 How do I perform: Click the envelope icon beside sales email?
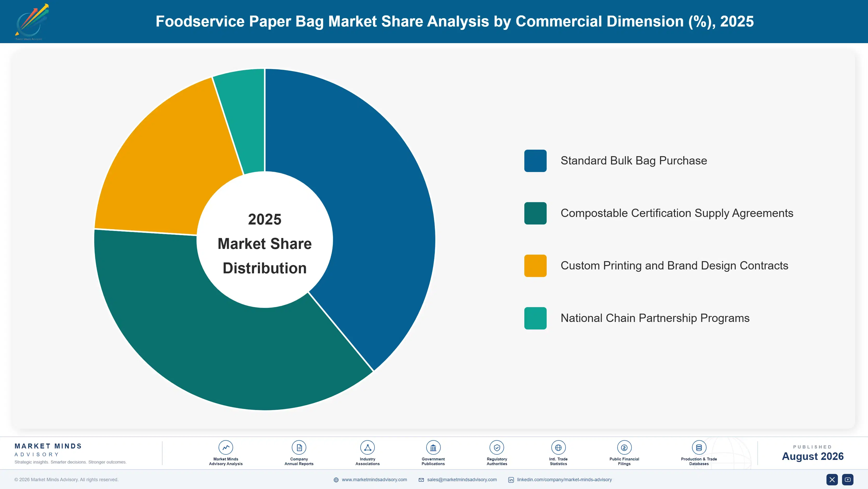point(421,480)
